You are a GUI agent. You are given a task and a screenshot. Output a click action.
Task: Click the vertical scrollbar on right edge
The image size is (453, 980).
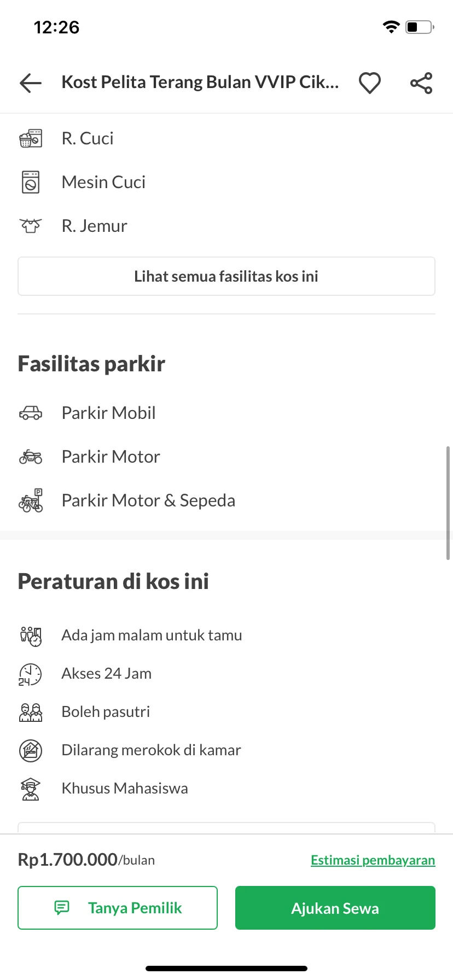[448, 503]
